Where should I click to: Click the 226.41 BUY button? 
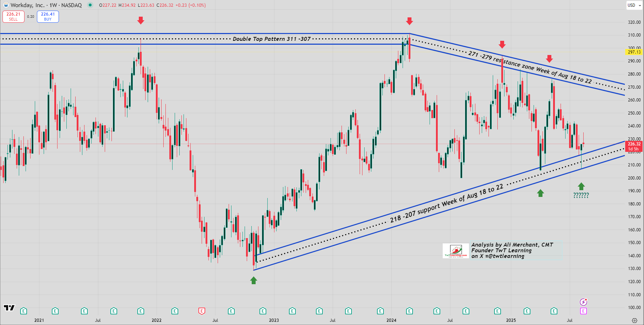pyautogui.click(x=48, y=17)
